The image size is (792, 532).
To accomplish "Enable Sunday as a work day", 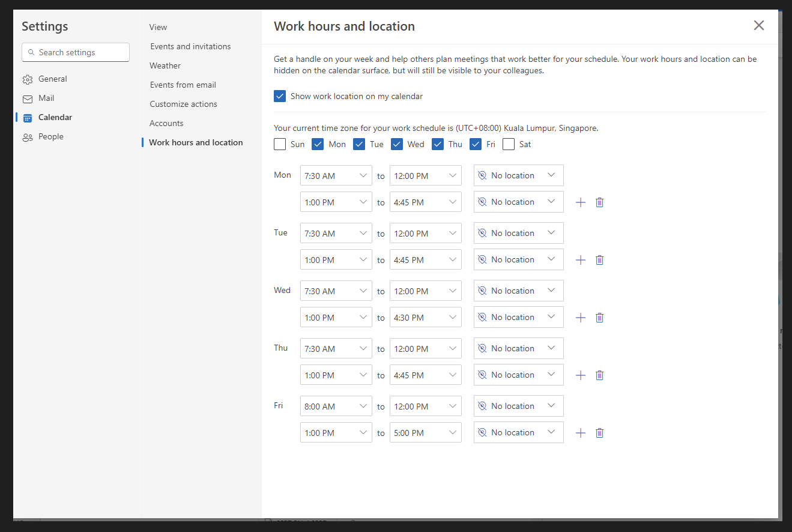I will [x=280, y=144].
